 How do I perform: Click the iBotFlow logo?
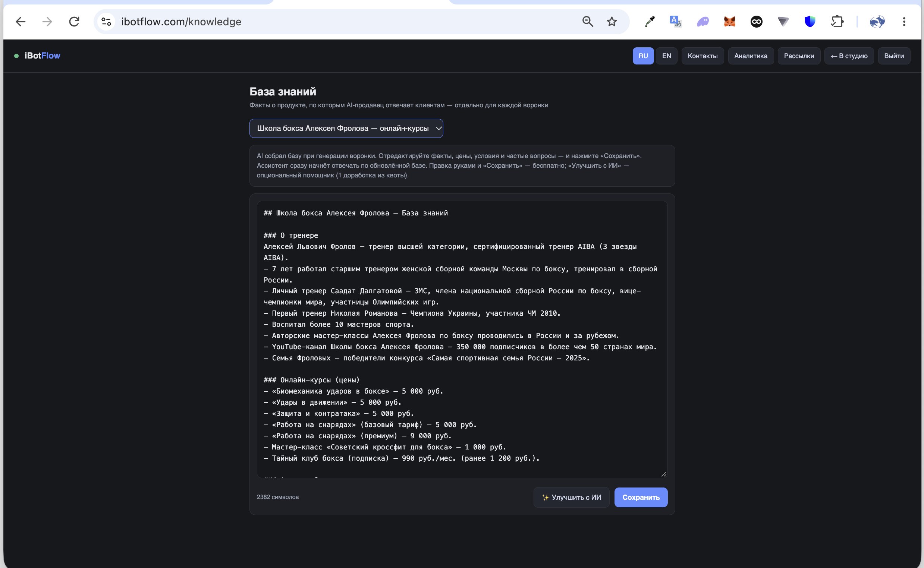(x=42, y=56)
